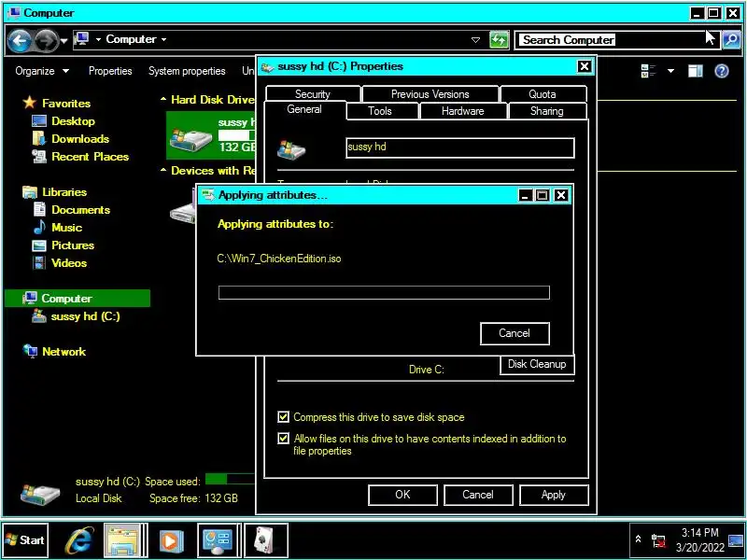Image resolution: width=747 pixels, height=560 pixels.
Task: Select Network in navigation pane
Action: 63,352
